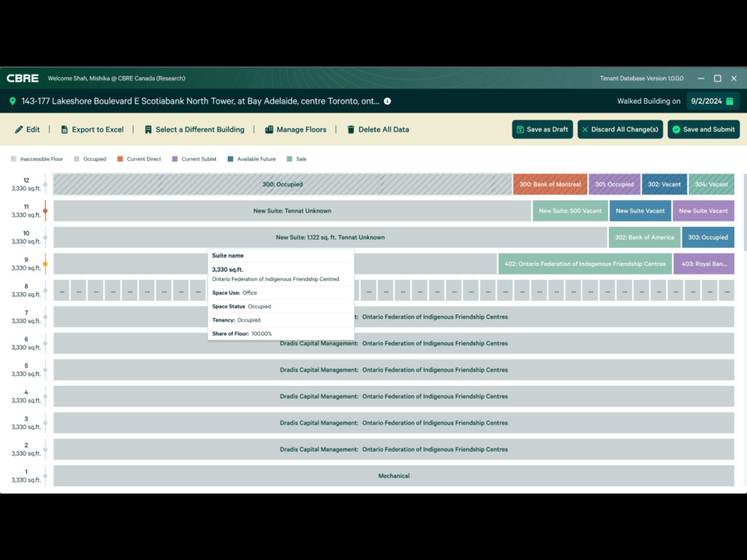Viewport: 747px width, 560px height.
Task: Open Manage Floors
Action: tap(296, 129)
